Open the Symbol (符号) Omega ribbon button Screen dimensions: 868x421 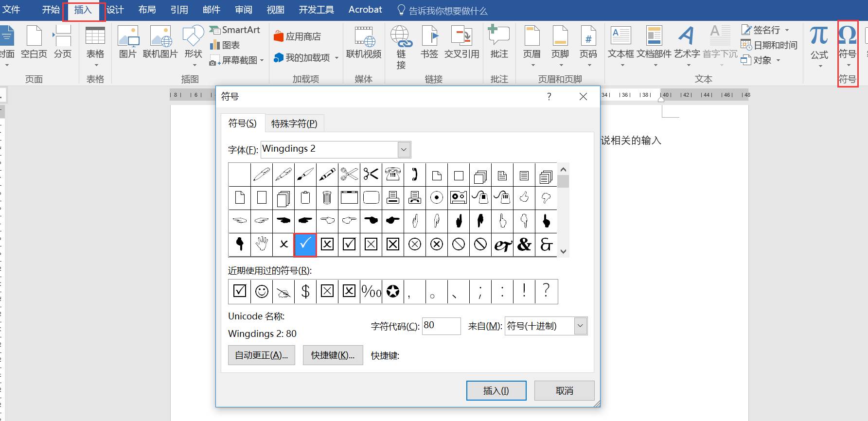tap(848, 47)
